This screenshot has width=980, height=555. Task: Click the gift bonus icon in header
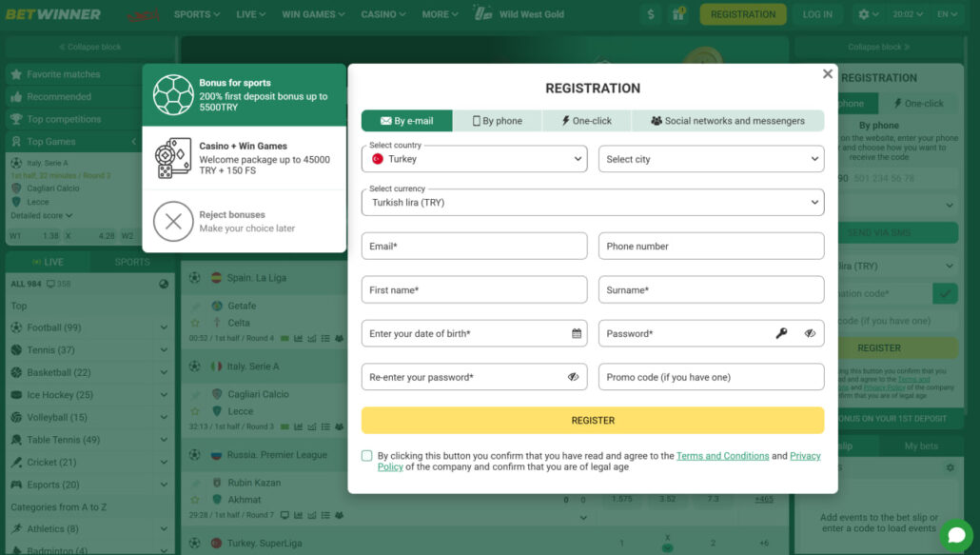678,13
